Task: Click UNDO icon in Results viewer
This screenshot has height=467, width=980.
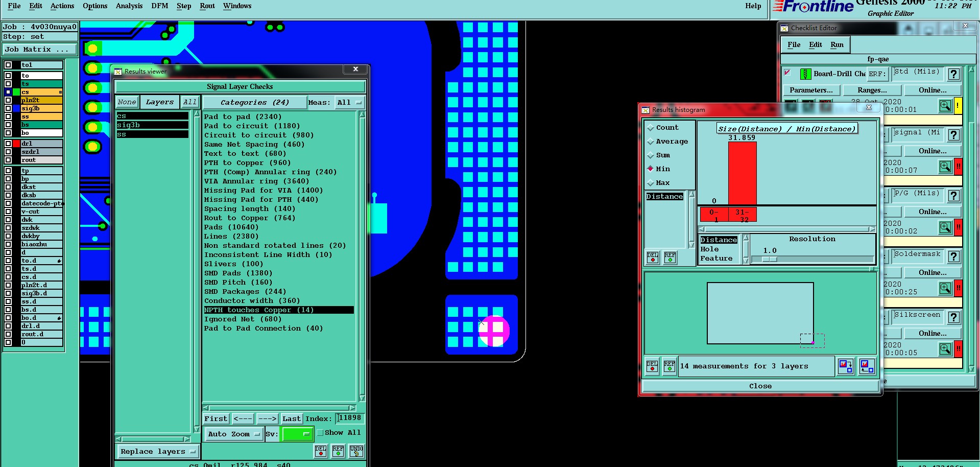Action: pyautogui.click(x=356, y=451)
